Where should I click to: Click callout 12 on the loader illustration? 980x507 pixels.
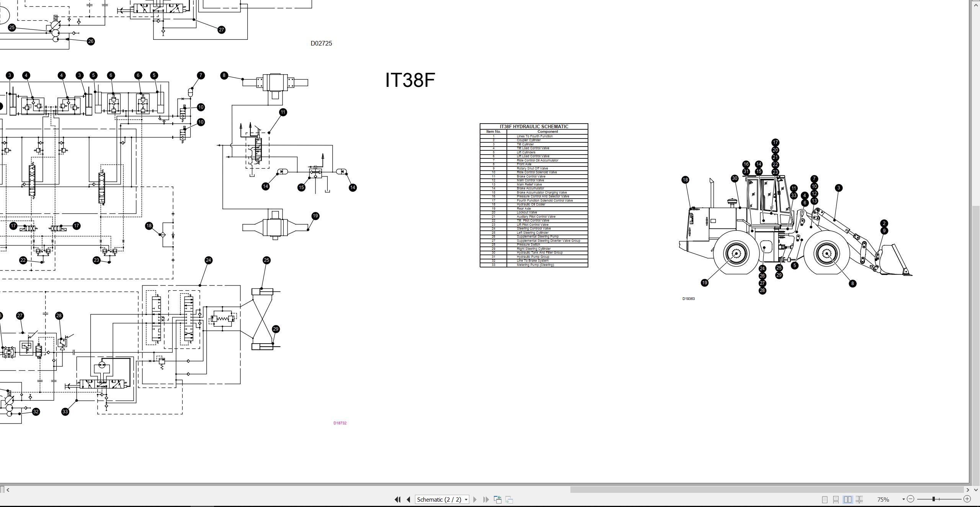pyautogui.click(x=814, y=194)
